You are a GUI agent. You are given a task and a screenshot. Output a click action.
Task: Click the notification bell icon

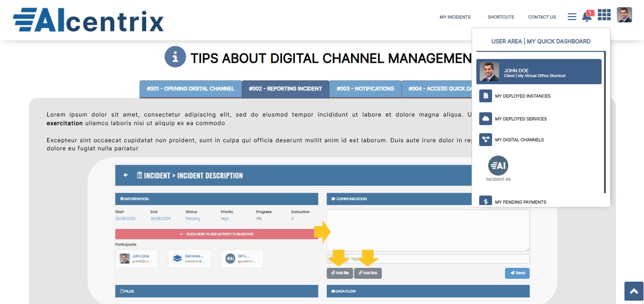point(586,17)
